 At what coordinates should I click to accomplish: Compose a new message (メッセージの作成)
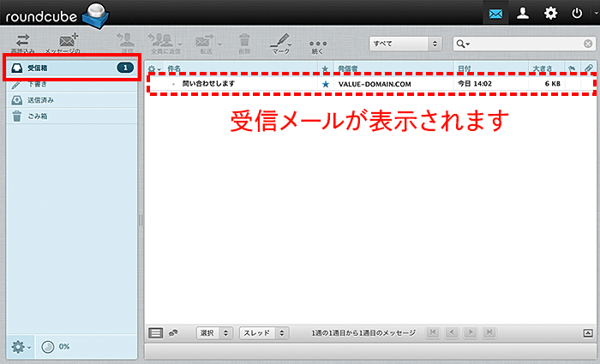coord(68,40)
